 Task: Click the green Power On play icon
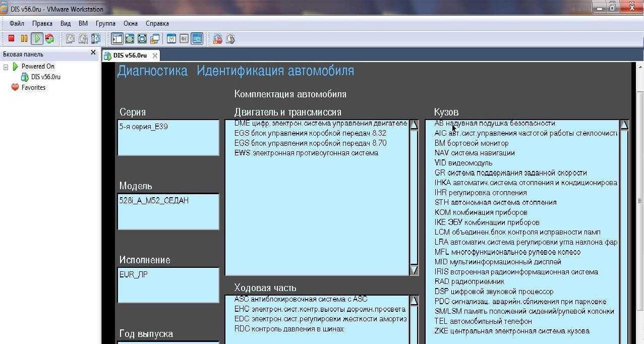(x=37, y=38)
